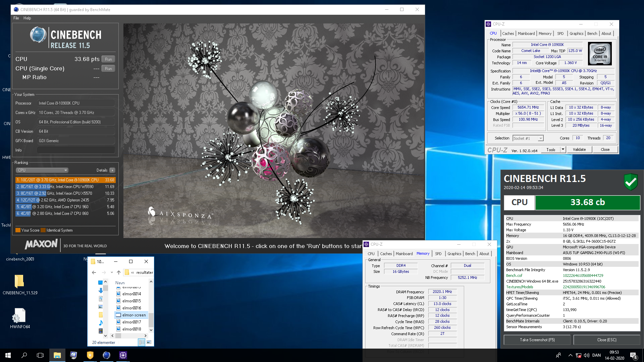Click the Intel Core i9 logo in CPU-Z
644x362 pixels.
point(600,54)
